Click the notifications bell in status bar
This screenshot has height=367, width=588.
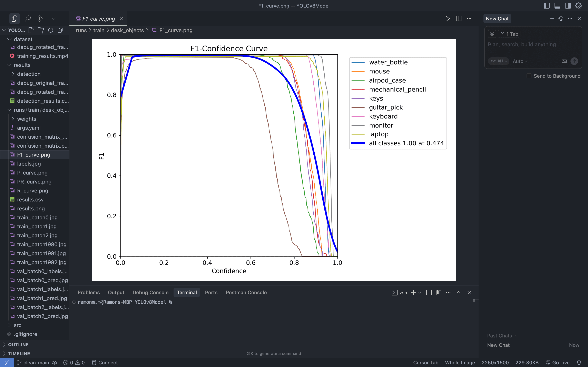click(x=579, y=362)
